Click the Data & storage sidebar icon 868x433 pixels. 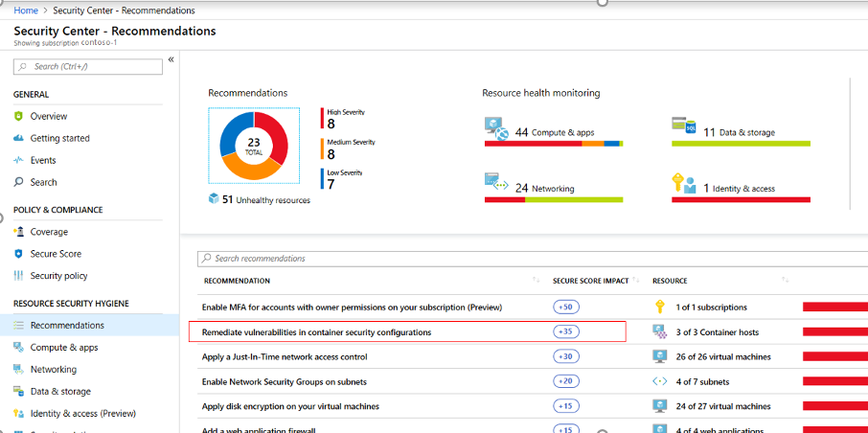(x=18, y=392)
